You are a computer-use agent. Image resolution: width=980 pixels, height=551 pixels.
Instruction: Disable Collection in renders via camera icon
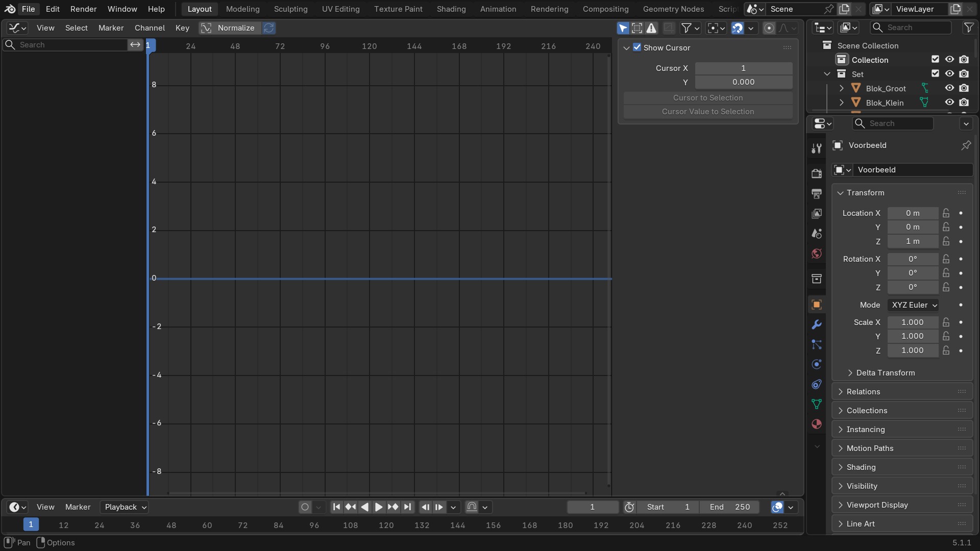(964, 60)
